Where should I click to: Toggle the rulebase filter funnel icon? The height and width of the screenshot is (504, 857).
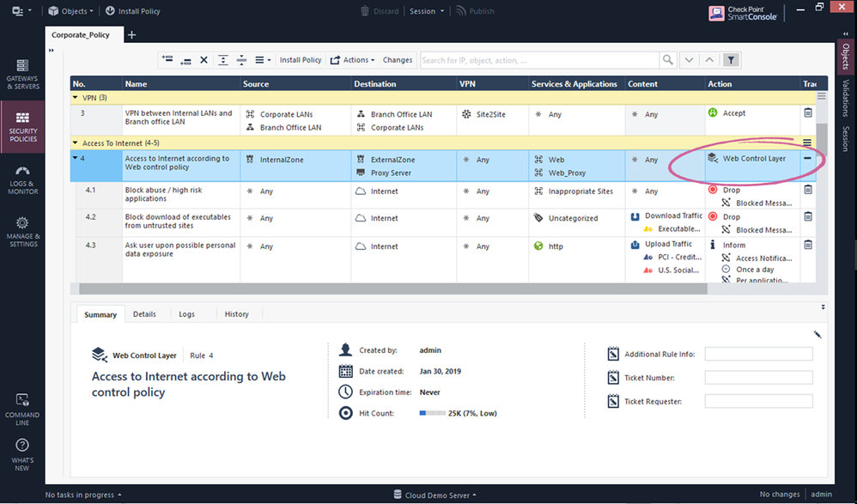tap(731, 60)
